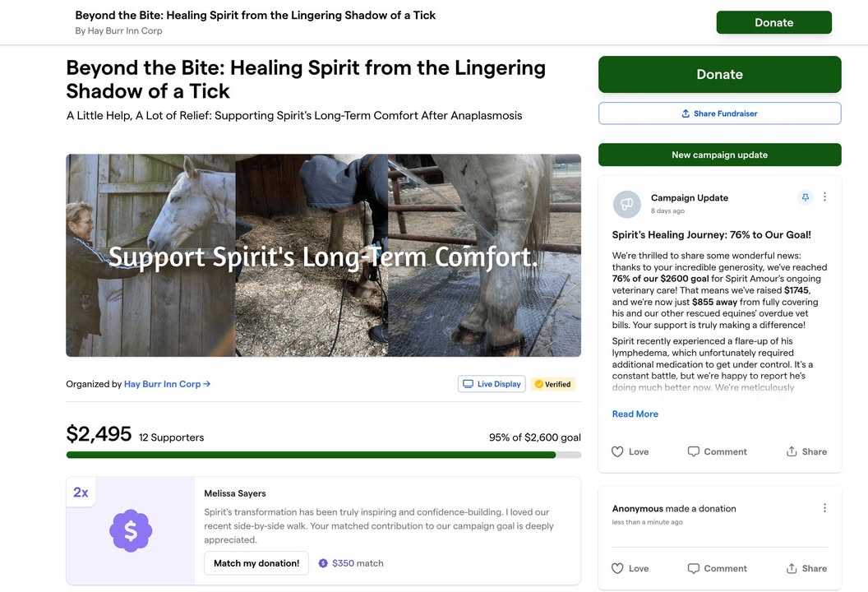The height and width of the screenshot is (592, 868).
Task: Click the Verified badge
Action: pyautogui.click(x=553, y=384)
